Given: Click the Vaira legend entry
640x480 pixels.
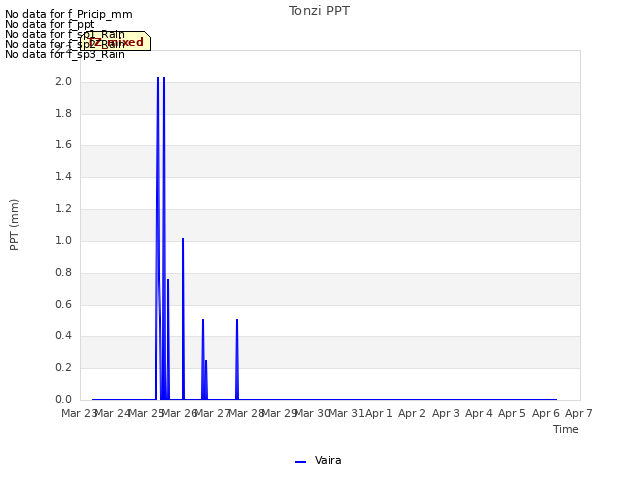Looking at the screenshot, I should click(318, 461).
